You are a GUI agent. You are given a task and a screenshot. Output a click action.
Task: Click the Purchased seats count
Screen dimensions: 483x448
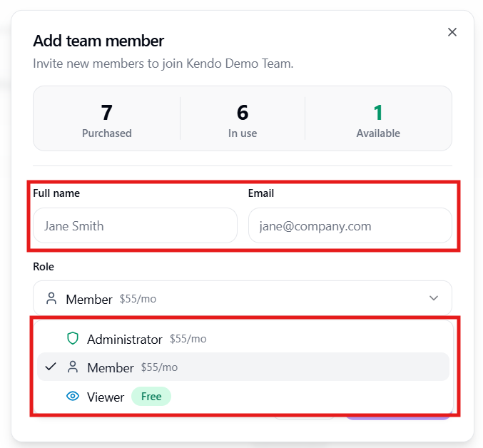106,113
